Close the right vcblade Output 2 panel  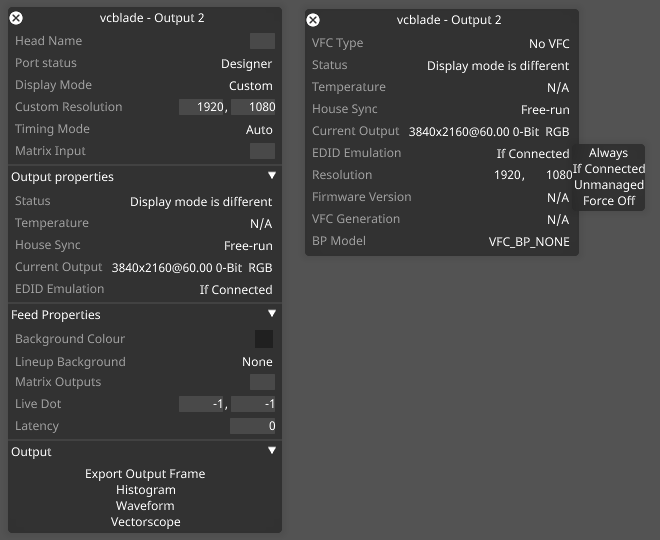(313, 20)
